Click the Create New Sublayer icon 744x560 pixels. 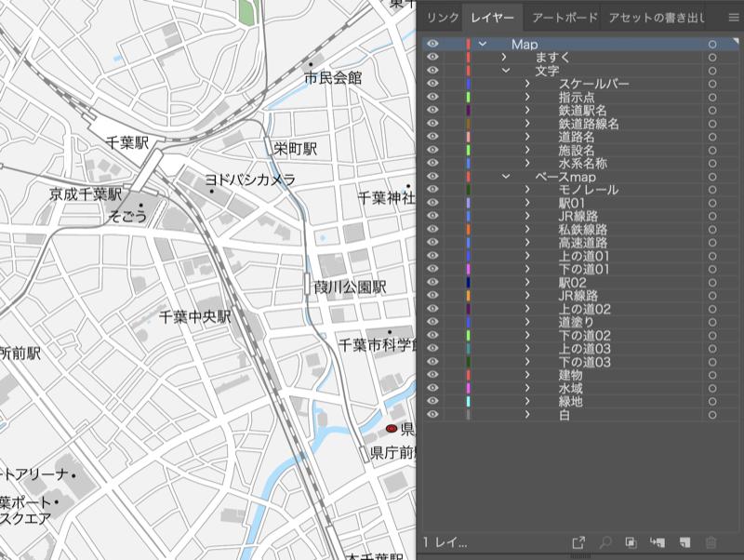coord(658,541)
